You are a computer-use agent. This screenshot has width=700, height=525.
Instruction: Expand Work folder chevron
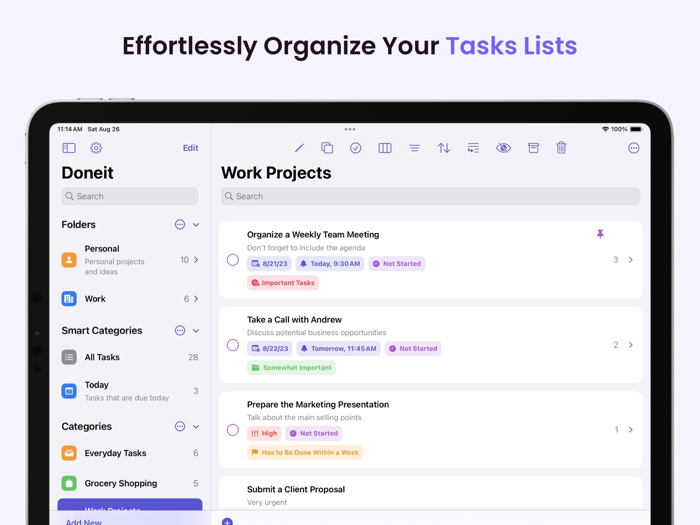(196, 299)
